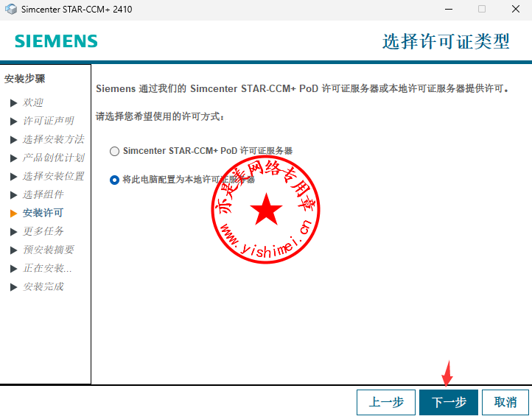
Task: Click the Siemens PoD license description sentence
Action: click(302, 89)
